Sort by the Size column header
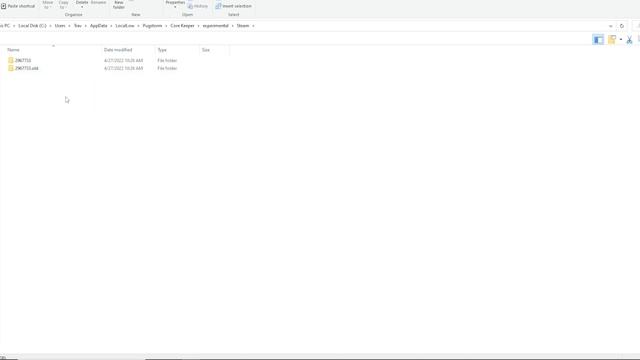Screen dimensions: 640x360 (206, 50)
